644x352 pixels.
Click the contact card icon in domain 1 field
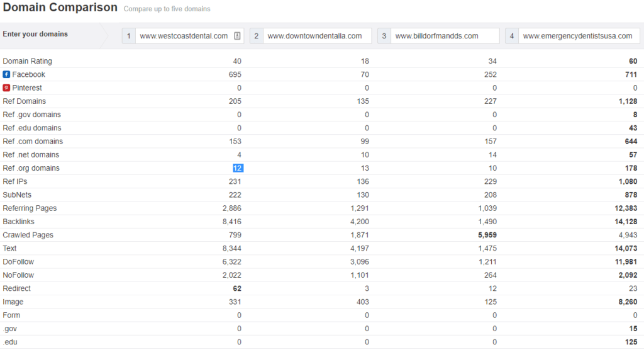[x=237, y=36]
